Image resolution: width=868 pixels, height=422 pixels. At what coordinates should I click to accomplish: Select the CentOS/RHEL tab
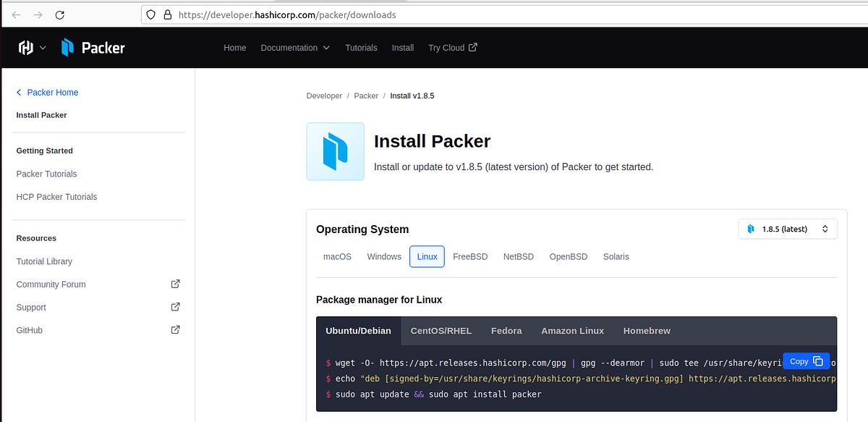(x=441, y=331)
